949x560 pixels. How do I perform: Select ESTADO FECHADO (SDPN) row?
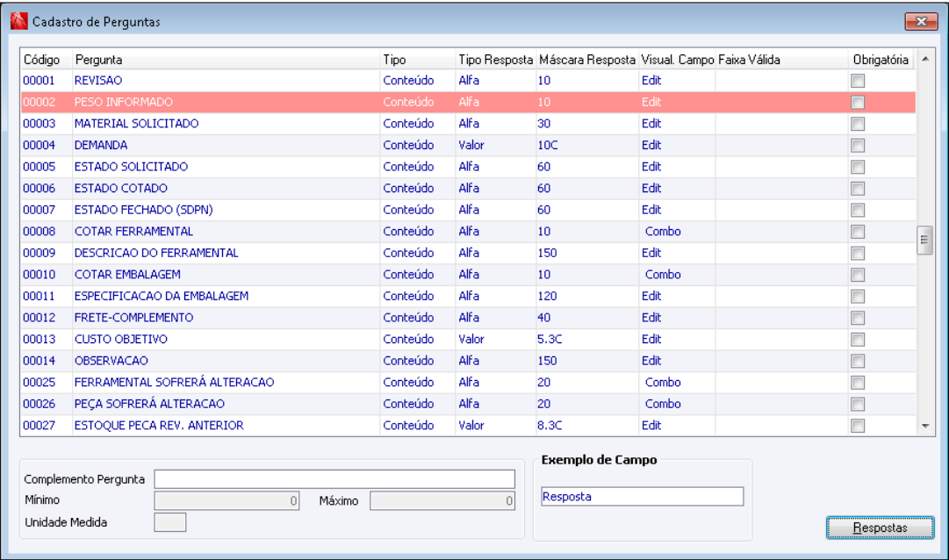(x=468, y=210)
